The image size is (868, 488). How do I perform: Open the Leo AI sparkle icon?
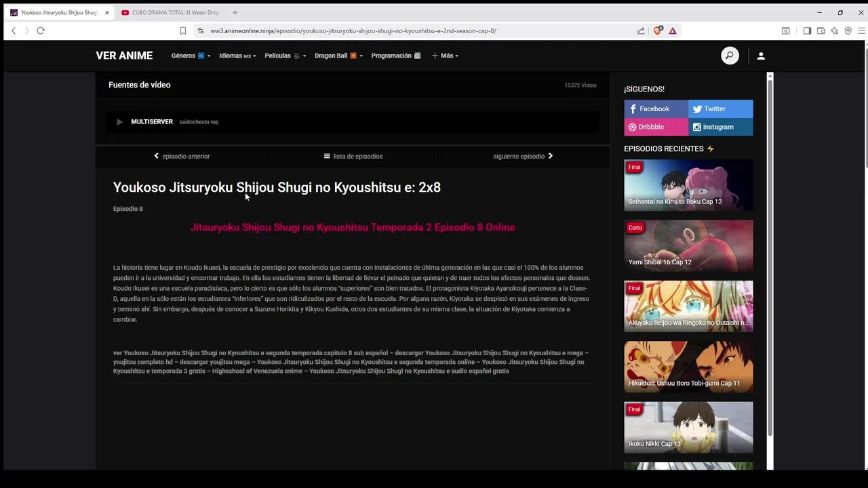tap(834, 30)
